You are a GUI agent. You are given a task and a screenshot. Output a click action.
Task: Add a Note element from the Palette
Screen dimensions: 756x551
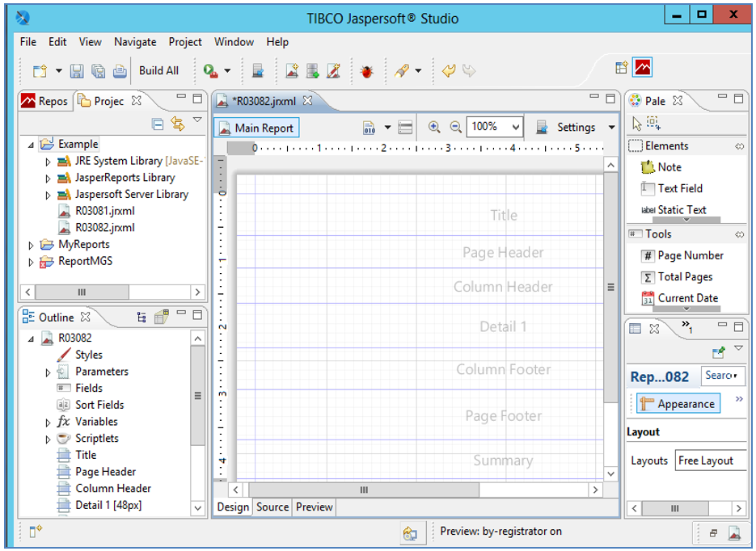coord(661,167)
